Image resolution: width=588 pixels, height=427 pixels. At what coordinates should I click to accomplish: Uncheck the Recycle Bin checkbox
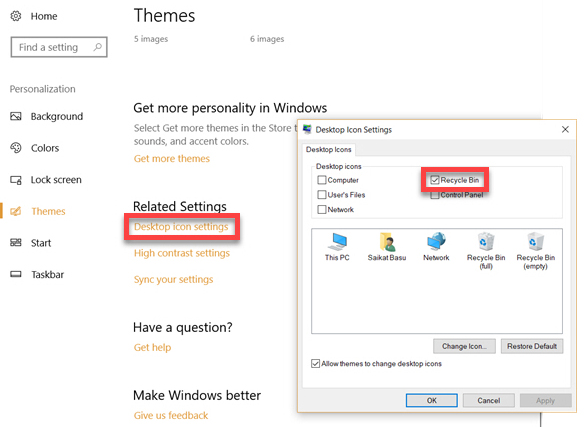(x=435, y=180)
